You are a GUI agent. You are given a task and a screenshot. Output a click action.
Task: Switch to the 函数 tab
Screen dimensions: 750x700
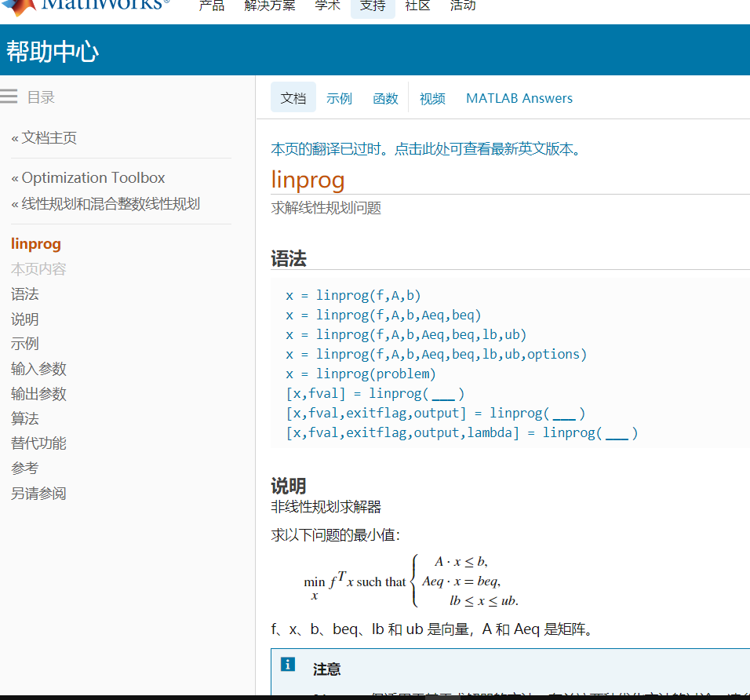(385, 99)
